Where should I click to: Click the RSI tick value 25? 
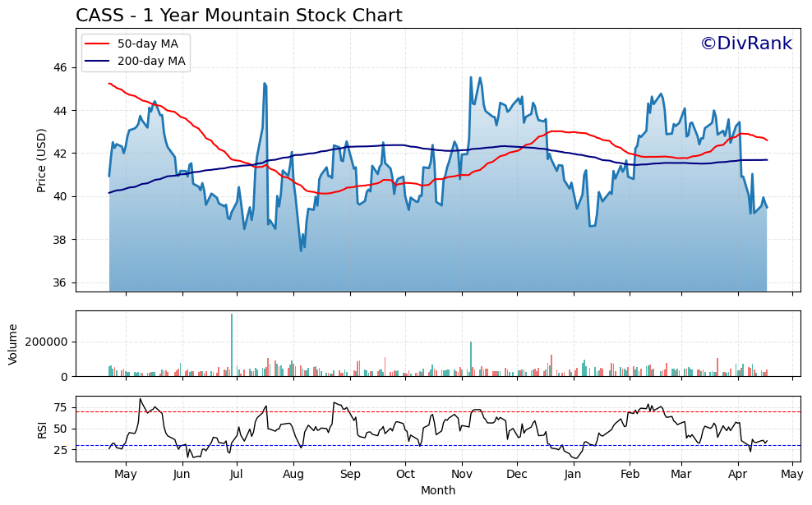60,450
